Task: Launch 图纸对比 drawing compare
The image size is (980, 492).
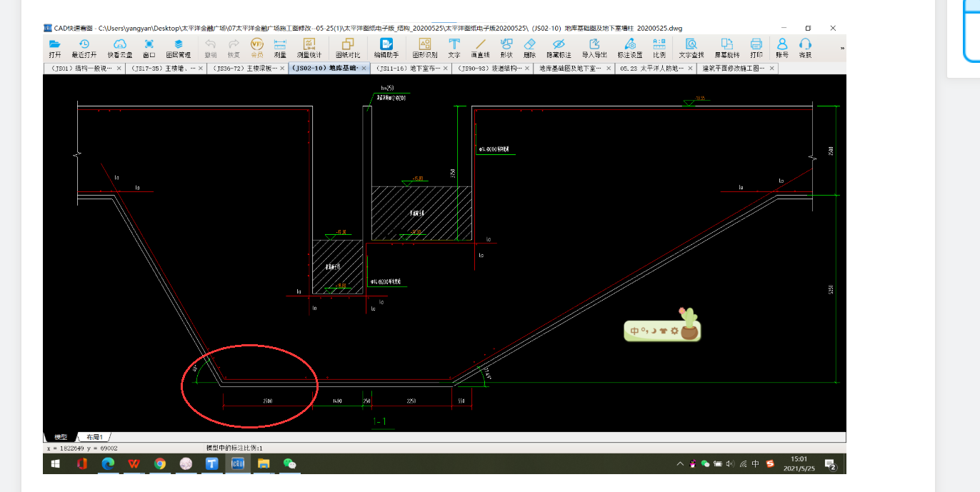Action: [348, 48]
